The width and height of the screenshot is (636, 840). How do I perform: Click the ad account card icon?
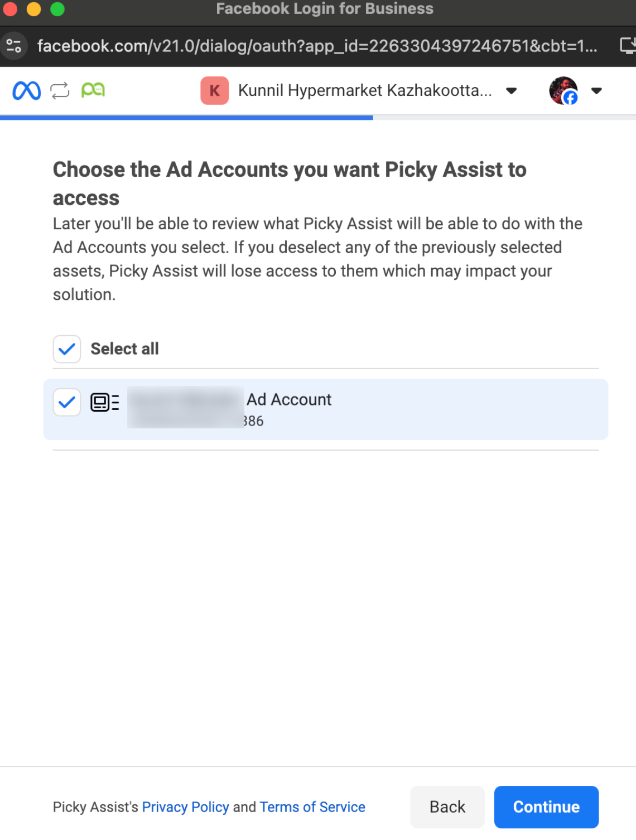coord(104,402)
